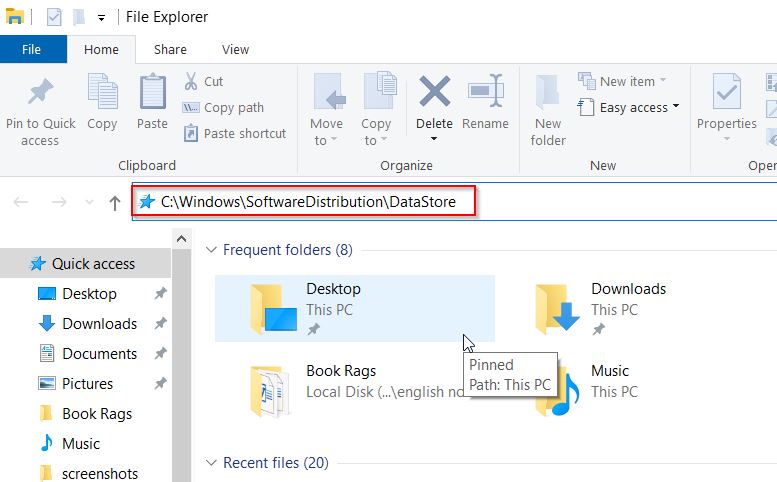Viewport: 777px width, 482px height.
Task: Open the Properties dropdown arrow
Action: (x=726, y=139)
